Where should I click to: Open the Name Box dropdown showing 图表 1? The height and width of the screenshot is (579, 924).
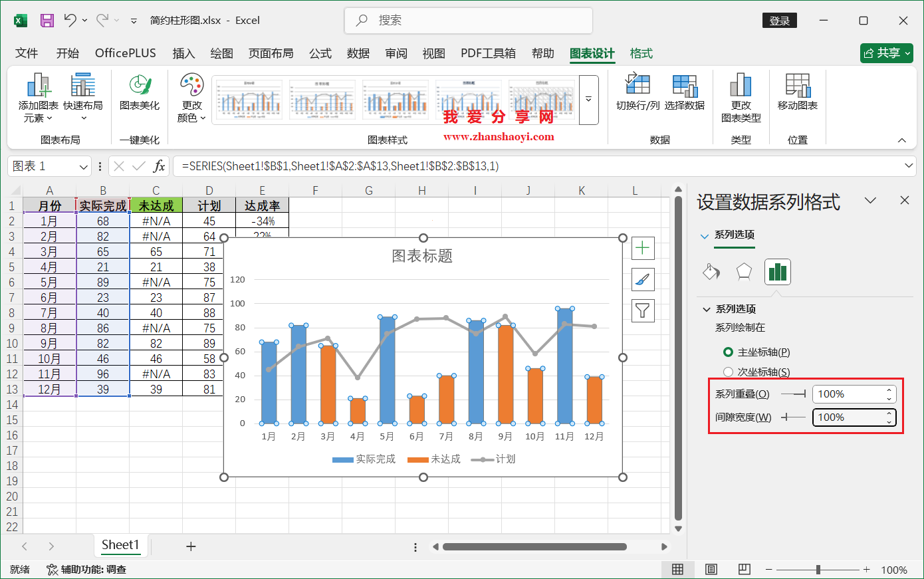point(82,166)
